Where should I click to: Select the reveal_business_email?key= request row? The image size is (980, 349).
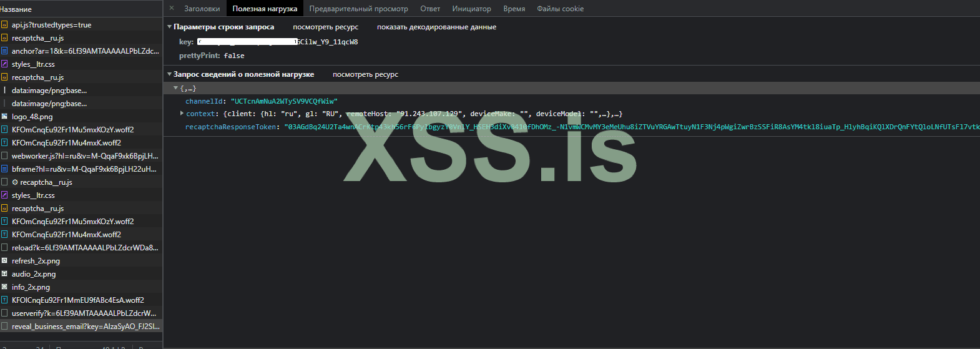[81, 327]
